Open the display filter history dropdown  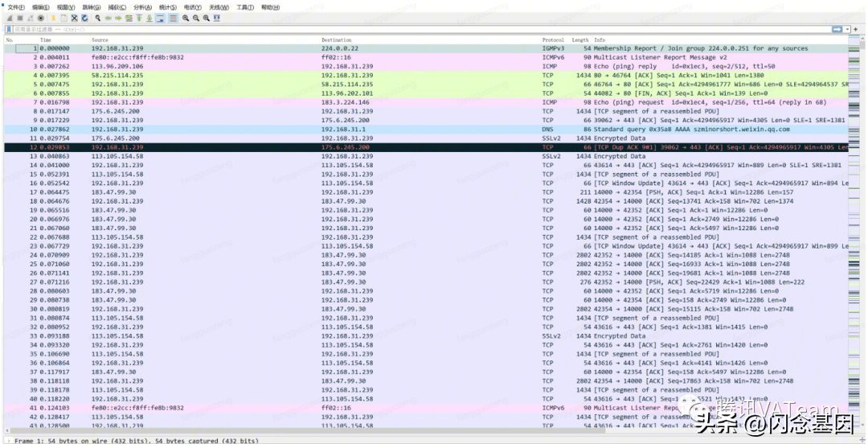pyautogui.click(x=847, y=29)
